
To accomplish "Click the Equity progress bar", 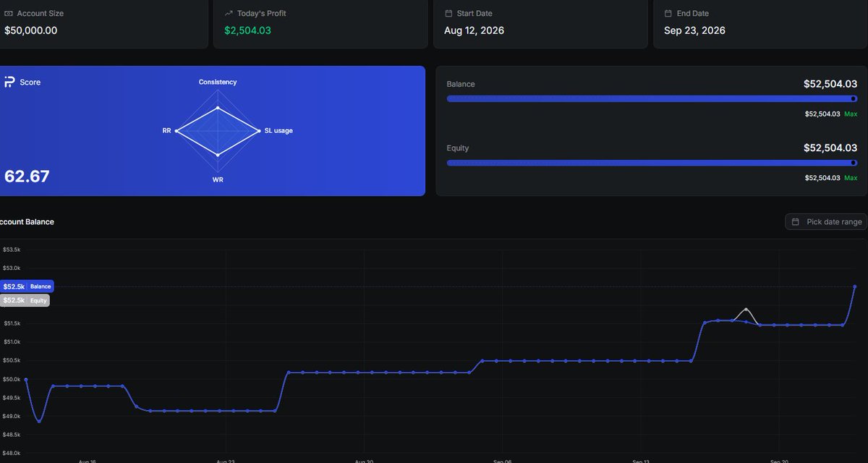I will tap(652, 163).
